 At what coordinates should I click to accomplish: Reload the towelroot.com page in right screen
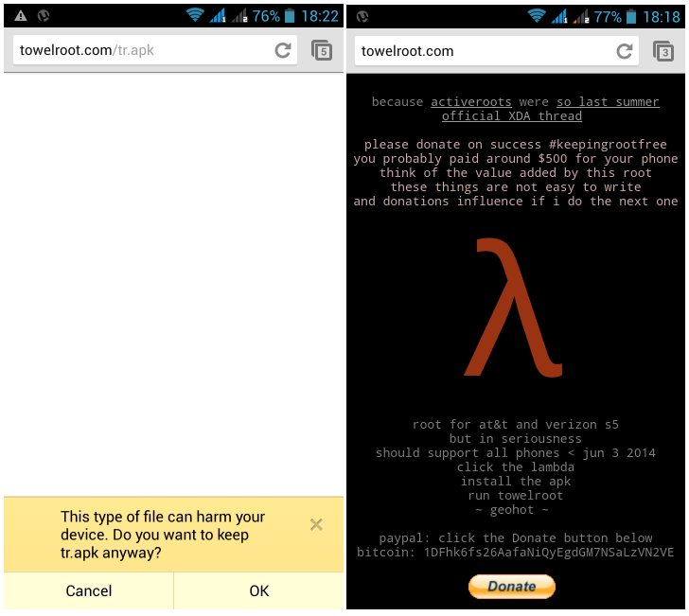[x=625, y=51]
